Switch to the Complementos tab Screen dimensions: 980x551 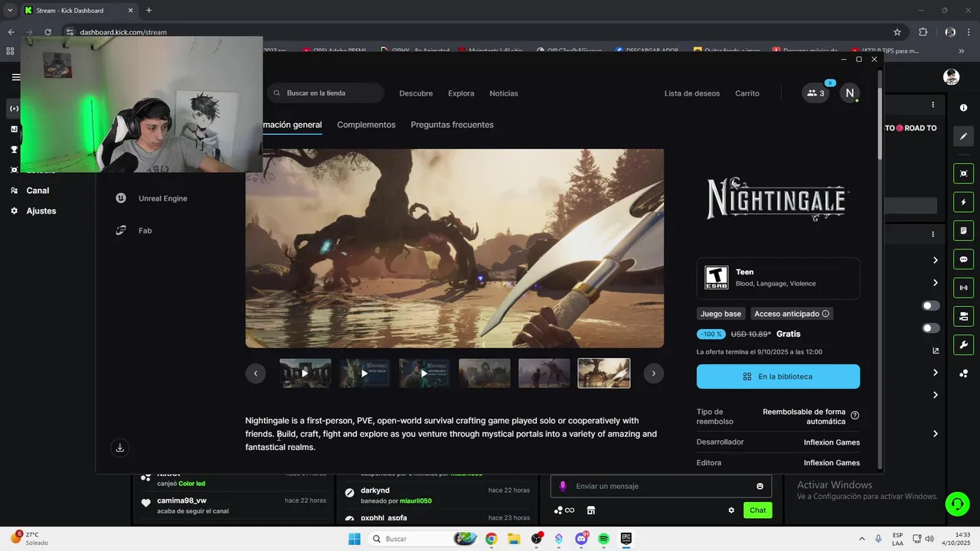tap(366, 125)
